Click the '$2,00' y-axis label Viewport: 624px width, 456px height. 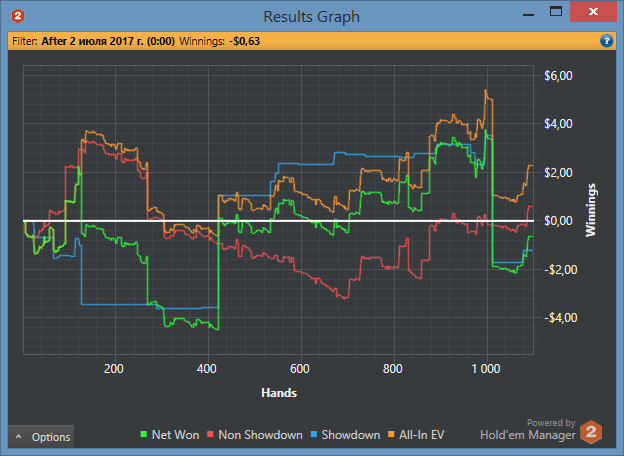pyautogui.click(x=558, y=173)
